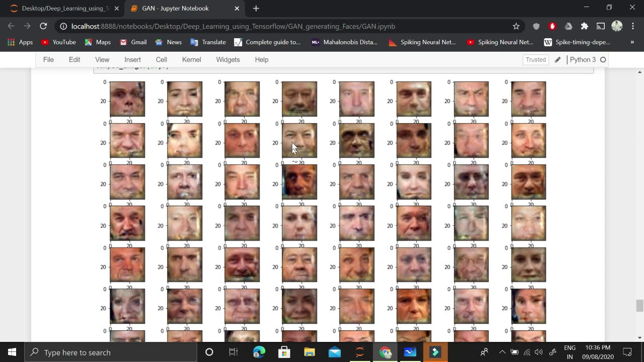Close the Desktop/Deep_Learning tab
Image resolution: width=644 pixels, height=362 pixels.
pos(117,9)
